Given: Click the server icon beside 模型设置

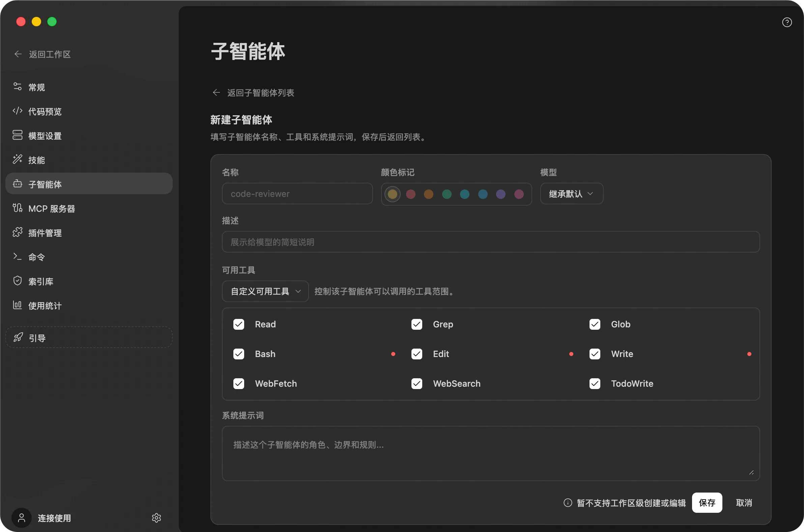Looking at the screenshot, I should pyautogui.click(x=17, y=135).
